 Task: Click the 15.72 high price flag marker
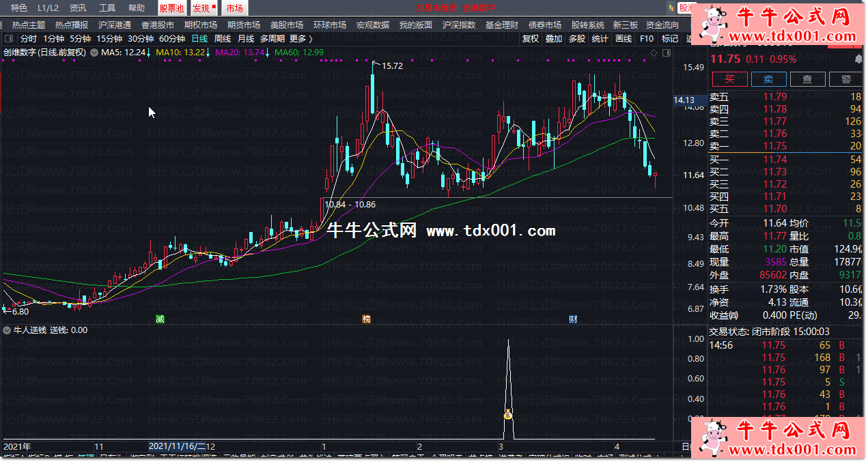pos(391,66)
